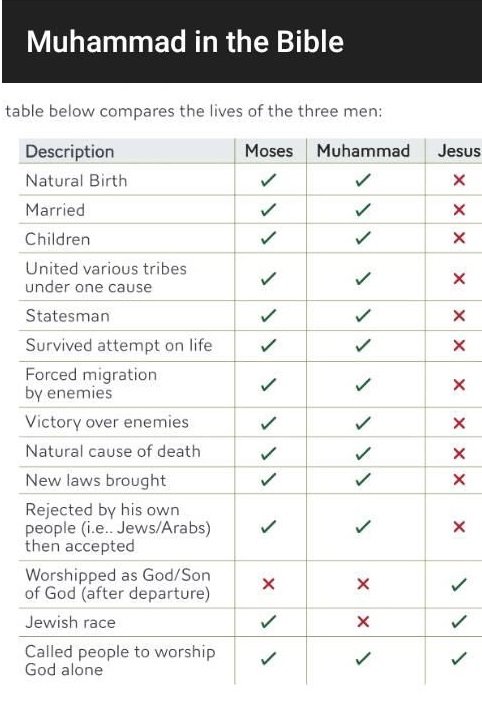Click the "Forced migration by enemies" row label
Image resolution: width=482 pixels, height=718 pixels.
click(x=91, y=384)
